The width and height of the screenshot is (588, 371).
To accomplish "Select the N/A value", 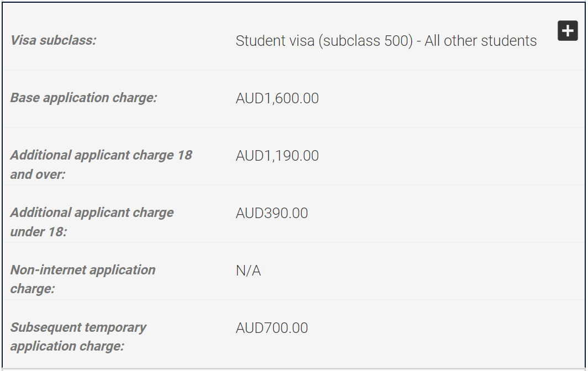I will 248,270.
